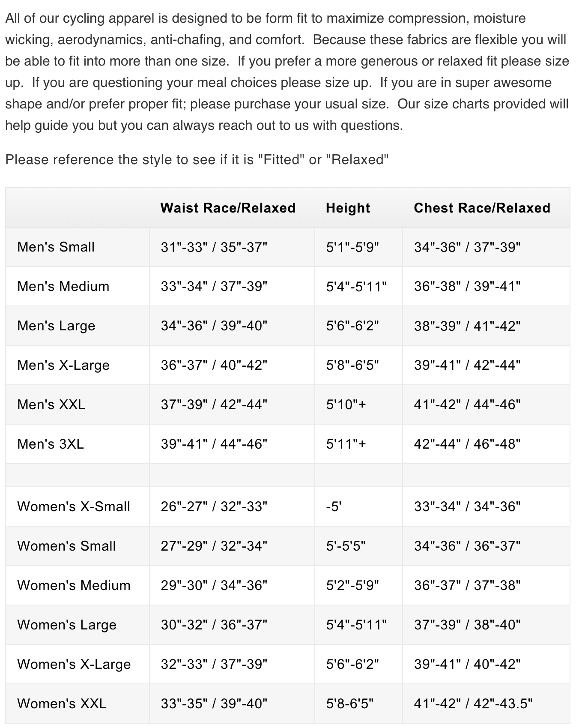Click the Women's X-Large chest measurement cell
The width and height of the screenshot is (579, 728).
point(467,664)
